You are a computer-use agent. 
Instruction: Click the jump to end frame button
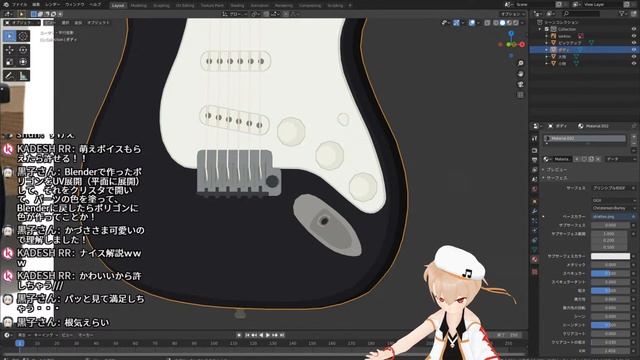(282, 335)
